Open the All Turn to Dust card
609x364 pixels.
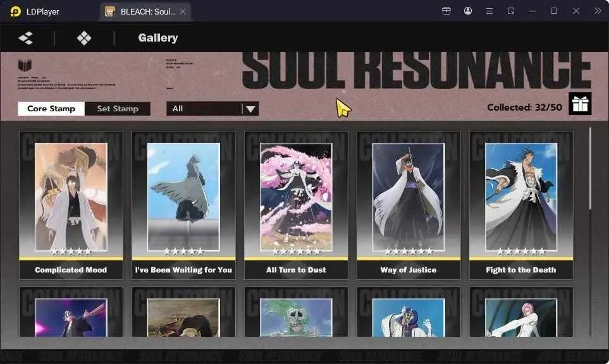tap(296, 205)
